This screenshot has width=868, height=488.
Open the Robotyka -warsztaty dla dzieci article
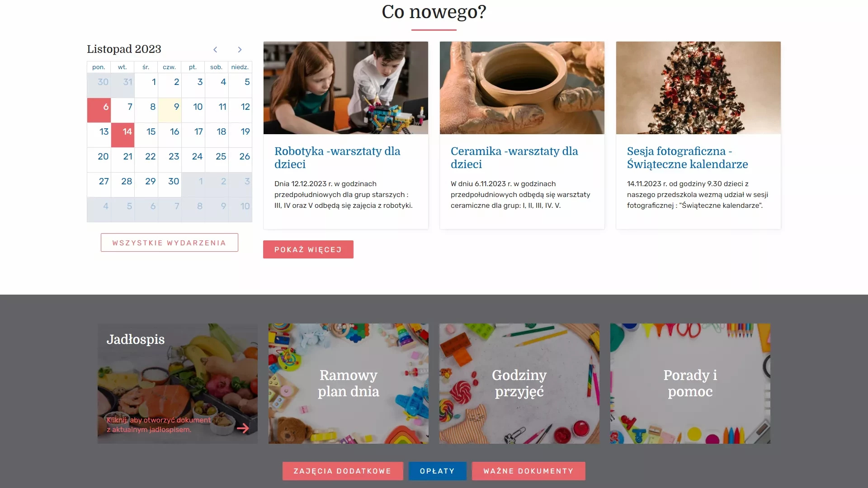pyautogui.click(x=337, y=158)
